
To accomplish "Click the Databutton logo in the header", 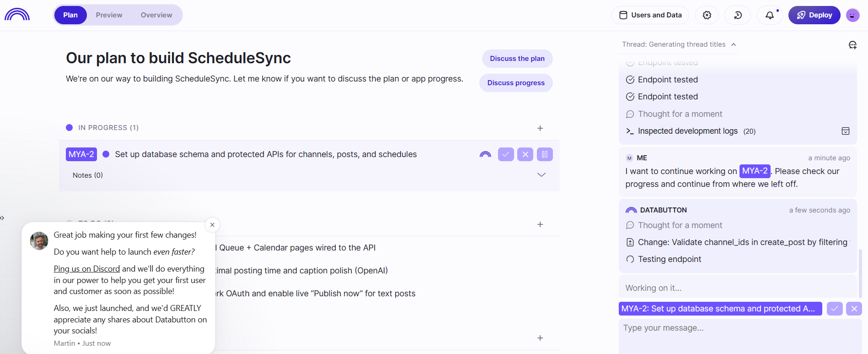I will click(17, 15).
